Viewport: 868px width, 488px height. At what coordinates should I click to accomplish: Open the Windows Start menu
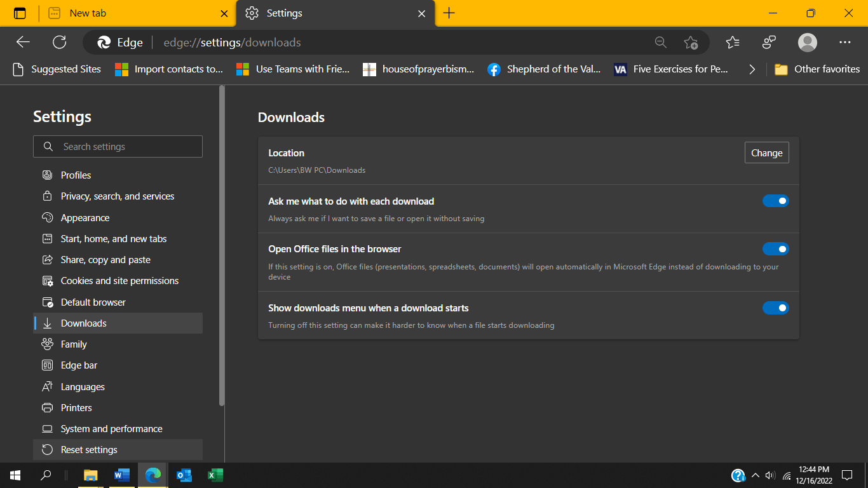pyautogui.click(x=15, y=475)
